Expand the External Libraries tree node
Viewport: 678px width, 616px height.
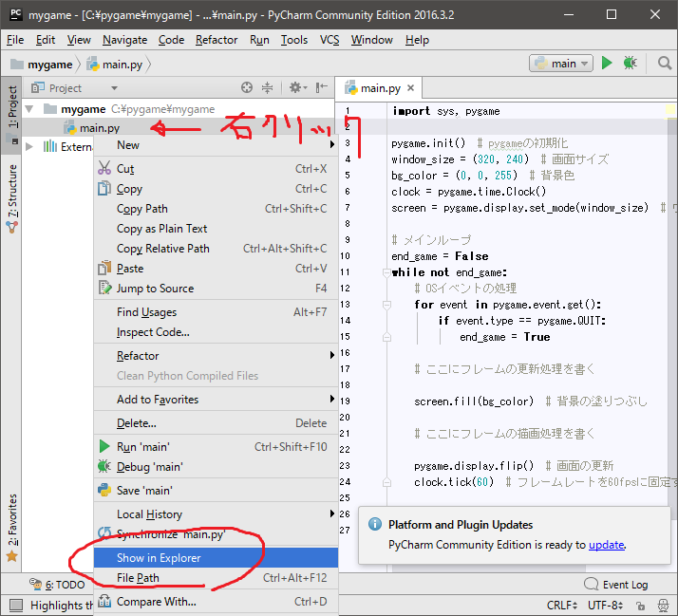(x=29, y=146)
